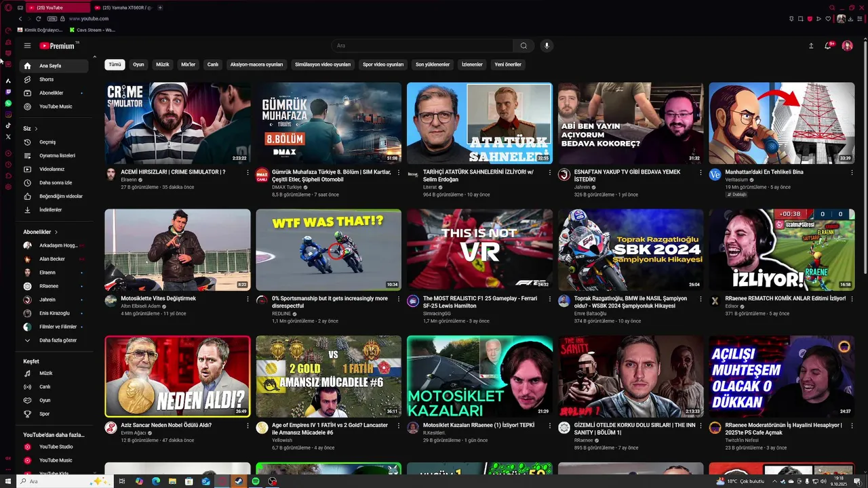Open Opera GX menu logo
The width and height of the screenshot is (868, 488).
[8, 7]
